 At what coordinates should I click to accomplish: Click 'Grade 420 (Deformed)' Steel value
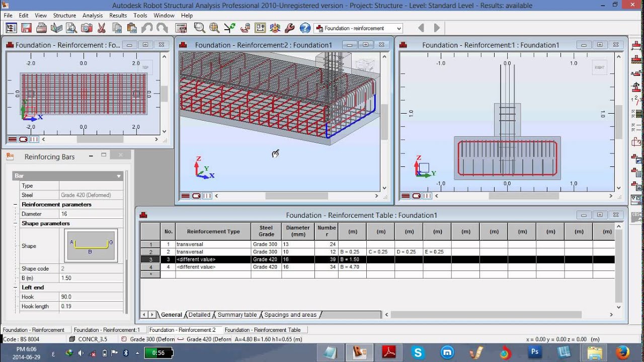pyautogui.click(x=91, y=195)
